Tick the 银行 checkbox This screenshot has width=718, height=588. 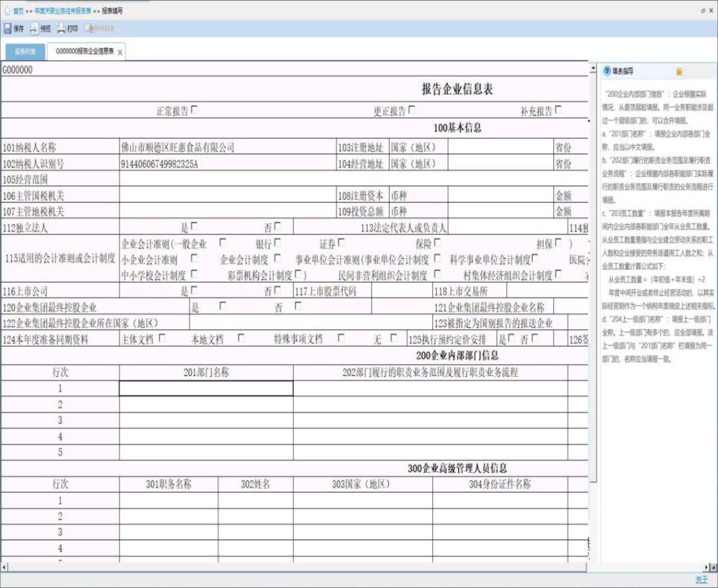coord(277,243)
